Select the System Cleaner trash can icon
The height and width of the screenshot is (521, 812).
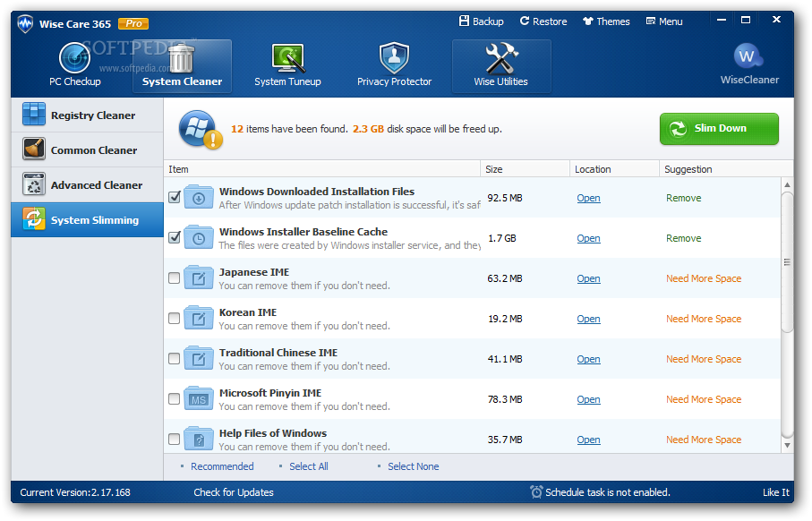coord(181,58)
